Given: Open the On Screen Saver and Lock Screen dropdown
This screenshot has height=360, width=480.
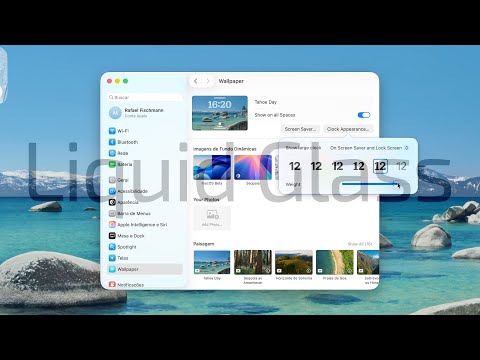Looking at the screenshot, I should (x=369, y=148).
